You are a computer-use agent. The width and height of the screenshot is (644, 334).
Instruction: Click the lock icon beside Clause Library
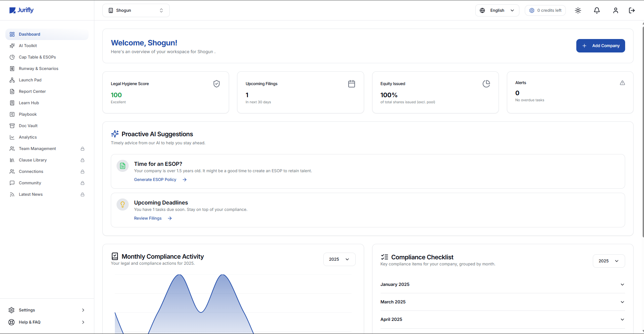point(83,160)
